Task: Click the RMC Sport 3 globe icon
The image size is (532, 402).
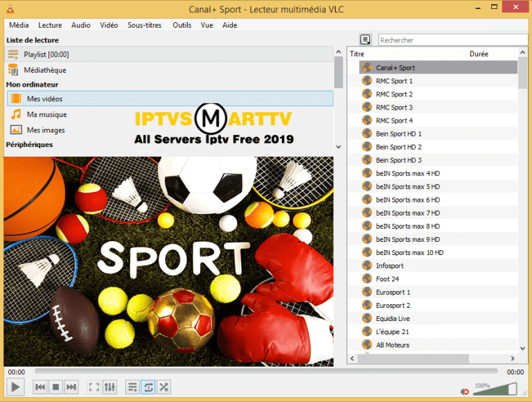Action: pos(366,107)
